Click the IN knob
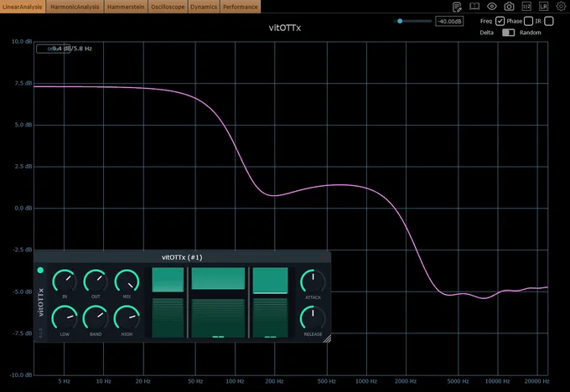Viewport: 570px width, 392px height. [65, 281]
